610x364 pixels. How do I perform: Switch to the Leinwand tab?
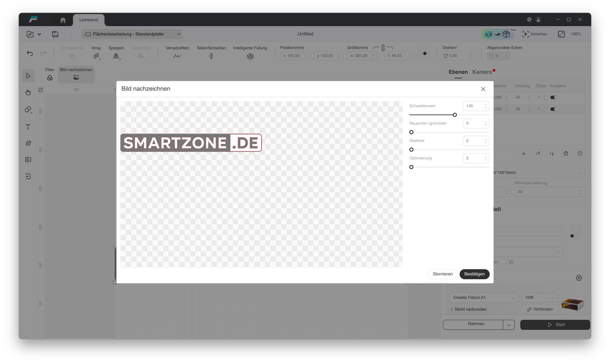[89, 20]
